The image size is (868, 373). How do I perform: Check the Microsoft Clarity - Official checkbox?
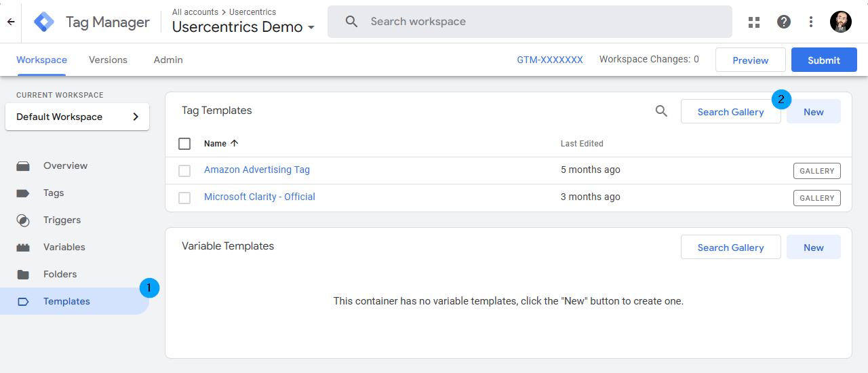click(184, 198)
